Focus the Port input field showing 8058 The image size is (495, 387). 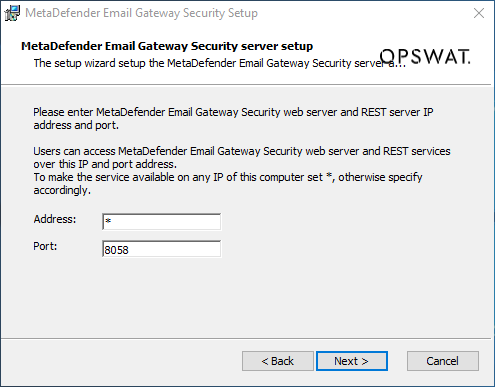tap(161, 249)
